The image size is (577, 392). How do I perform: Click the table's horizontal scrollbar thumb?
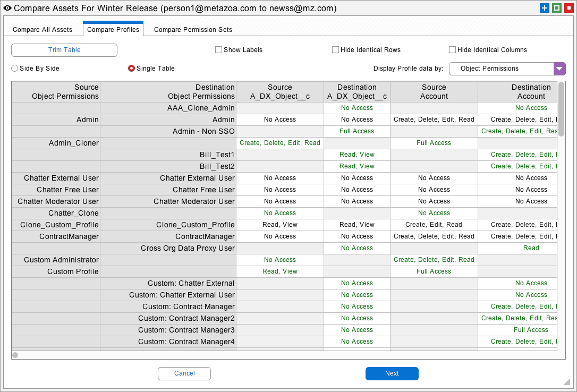click(15, 355)
